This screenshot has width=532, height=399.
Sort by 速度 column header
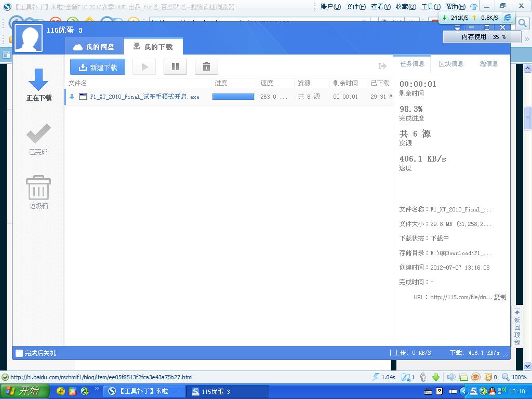point(267,83)
